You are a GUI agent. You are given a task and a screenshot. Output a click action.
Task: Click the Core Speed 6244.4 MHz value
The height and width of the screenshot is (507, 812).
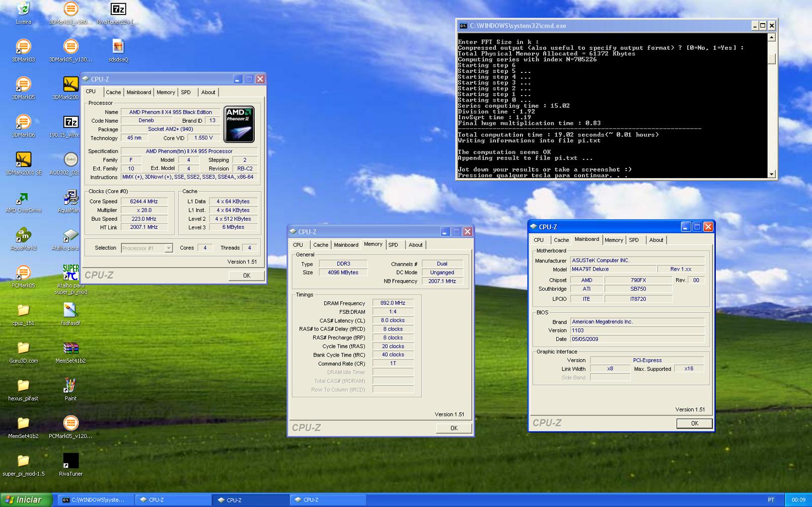tap(144, 201)
